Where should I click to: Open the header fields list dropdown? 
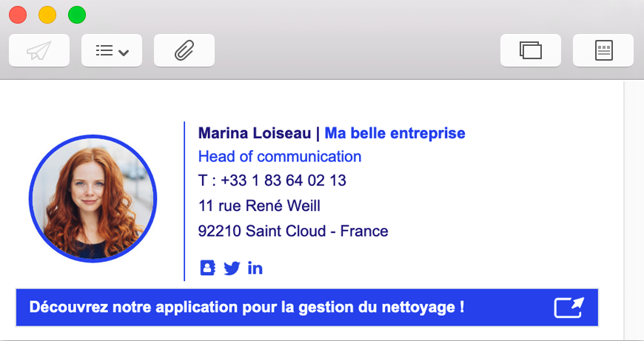112,50
